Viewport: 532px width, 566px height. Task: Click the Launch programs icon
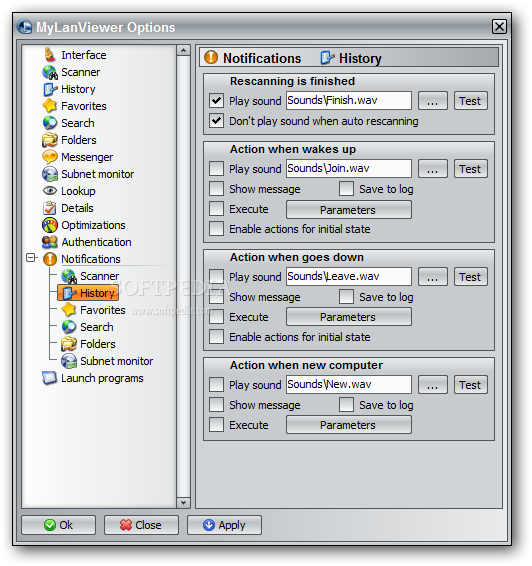pyautogui.click(x=50, y=378)
